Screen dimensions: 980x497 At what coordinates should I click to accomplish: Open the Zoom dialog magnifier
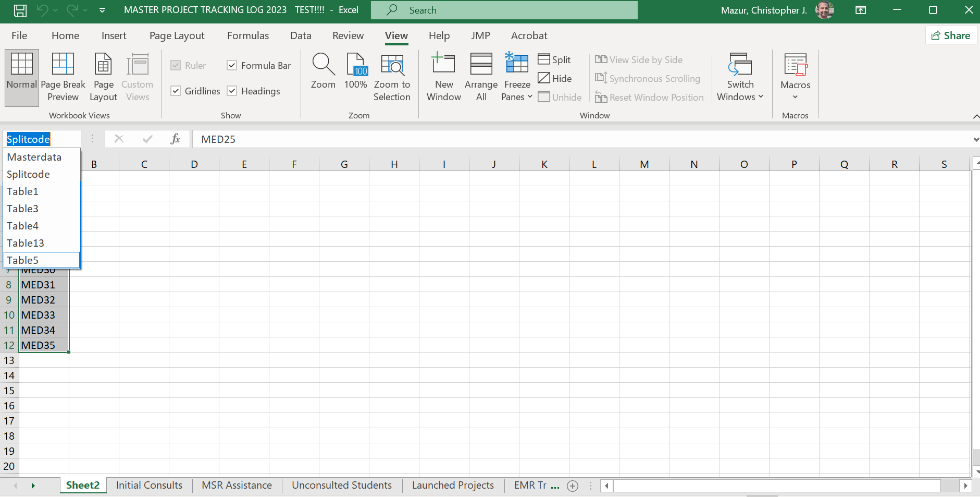click(x=323, y=72)
